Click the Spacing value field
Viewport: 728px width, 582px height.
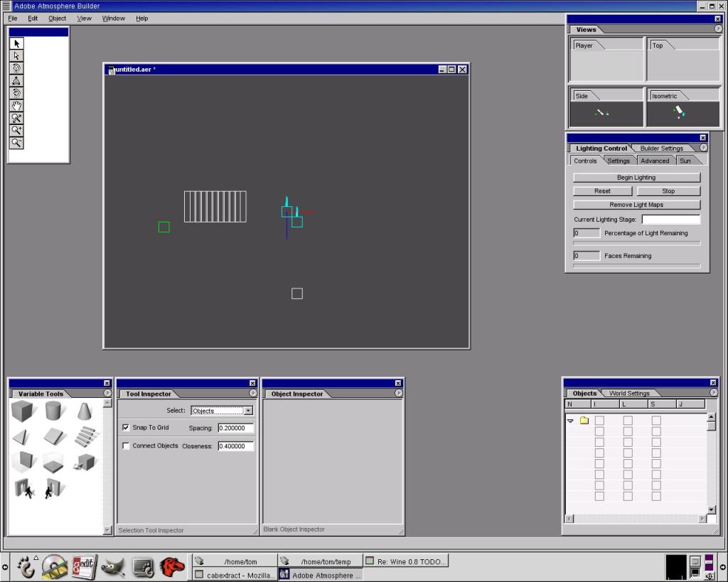[x=236, y=428]
